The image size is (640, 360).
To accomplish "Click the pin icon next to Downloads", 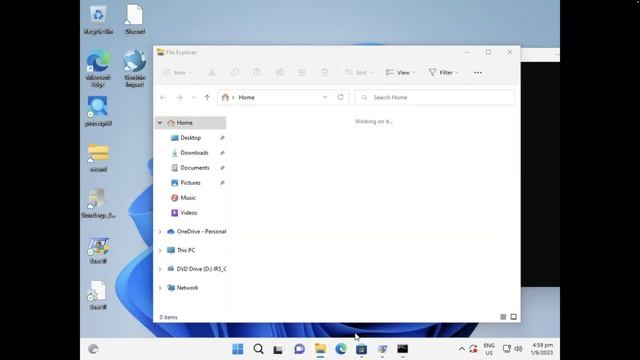I will coord(222,153).
